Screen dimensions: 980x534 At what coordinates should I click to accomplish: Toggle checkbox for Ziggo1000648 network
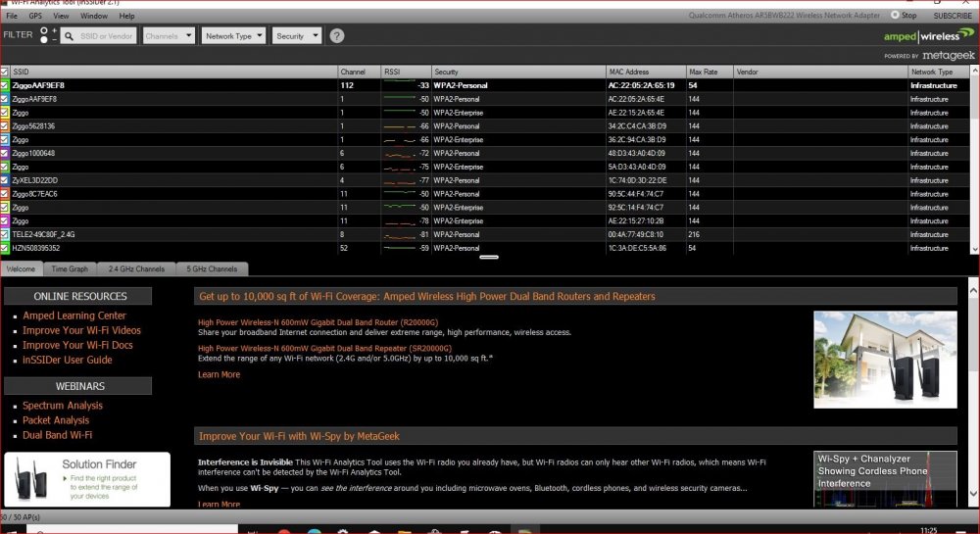4,153
